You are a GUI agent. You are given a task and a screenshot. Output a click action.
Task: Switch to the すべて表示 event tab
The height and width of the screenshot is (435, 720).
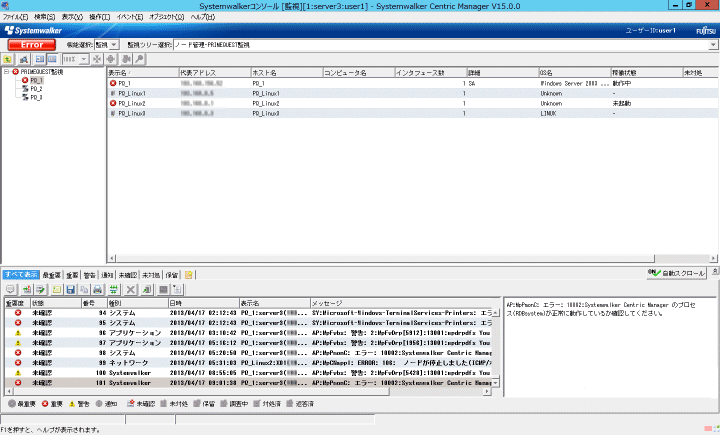click(21, 275)
